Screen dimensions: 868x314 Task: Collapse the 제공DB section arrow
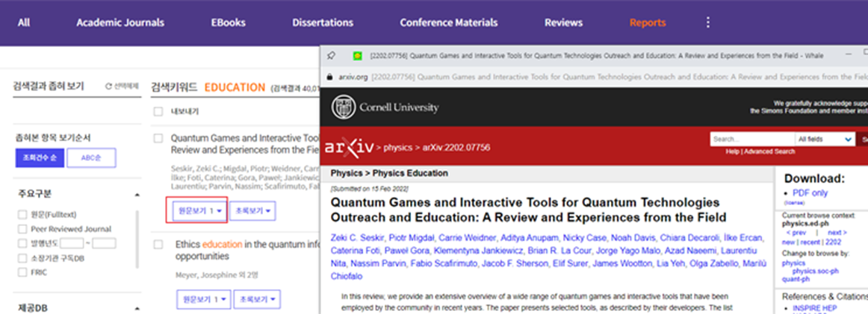click(137, 309)
